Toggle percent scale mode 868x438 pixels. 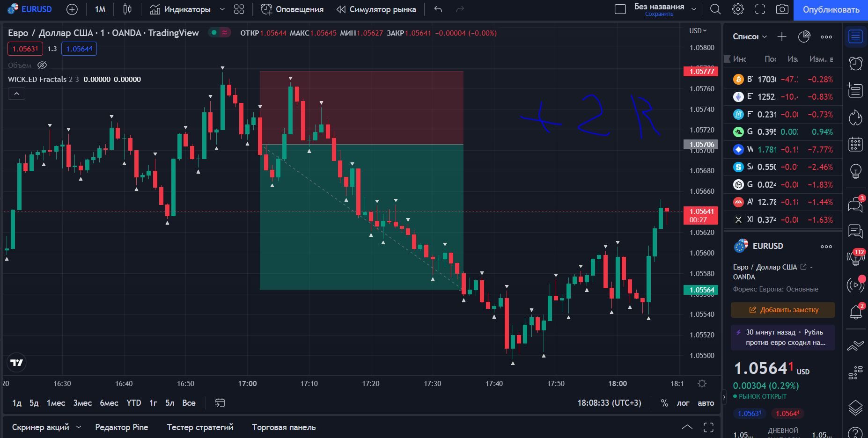click(x=664, y=403)
